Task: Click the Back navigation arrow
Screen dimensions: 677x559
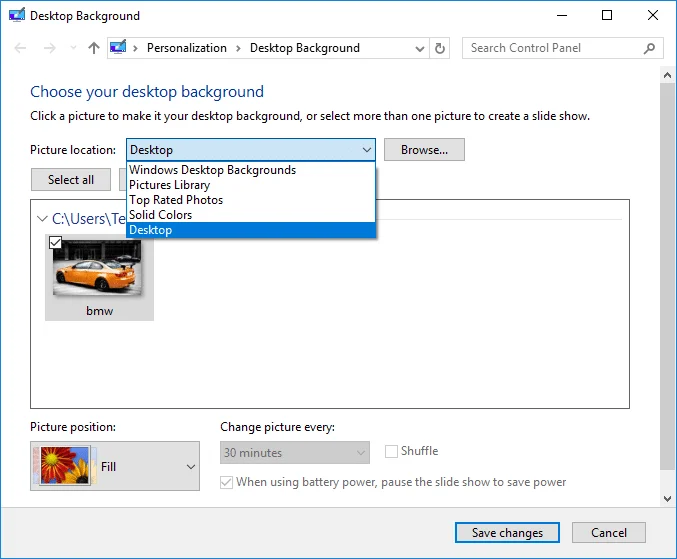Action: (20, 48)
